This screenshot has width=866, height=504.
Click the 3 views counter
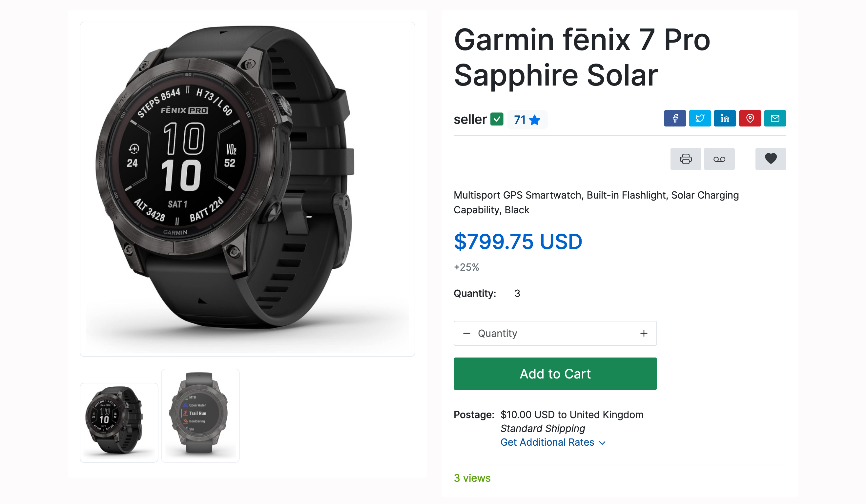click(x=472, y=478)
